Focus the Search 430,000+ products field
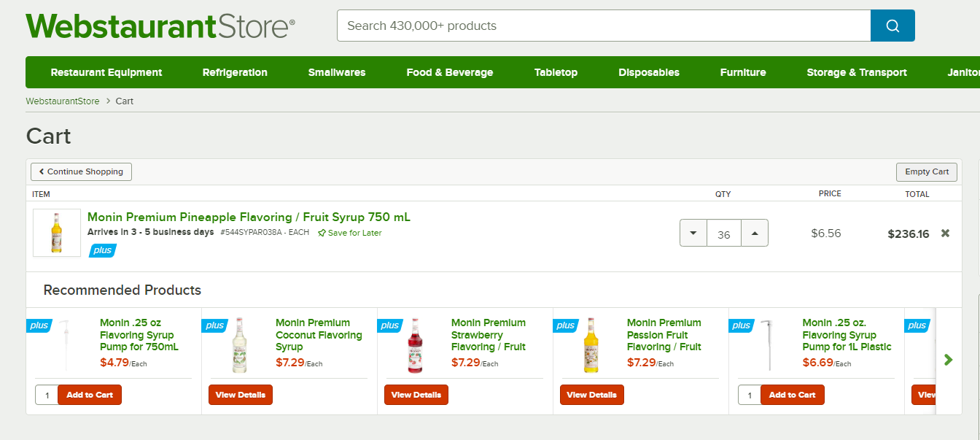 click(x=604, y=26)
